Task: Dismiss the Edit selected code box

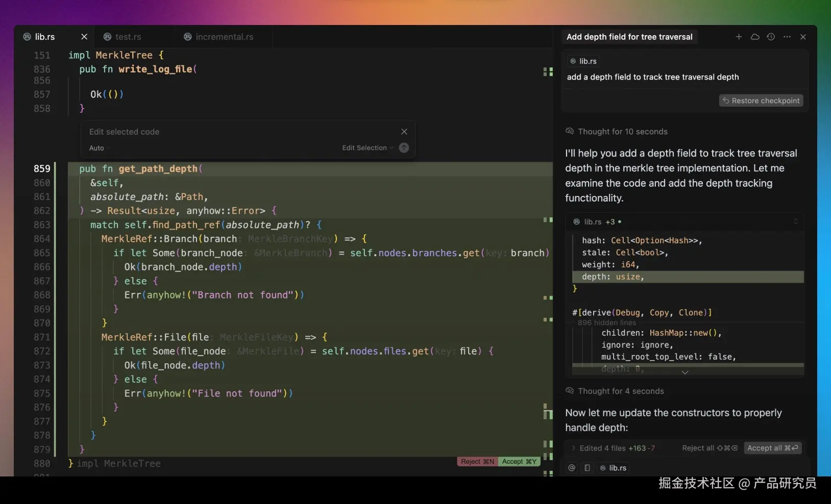Action: (404, 132)
